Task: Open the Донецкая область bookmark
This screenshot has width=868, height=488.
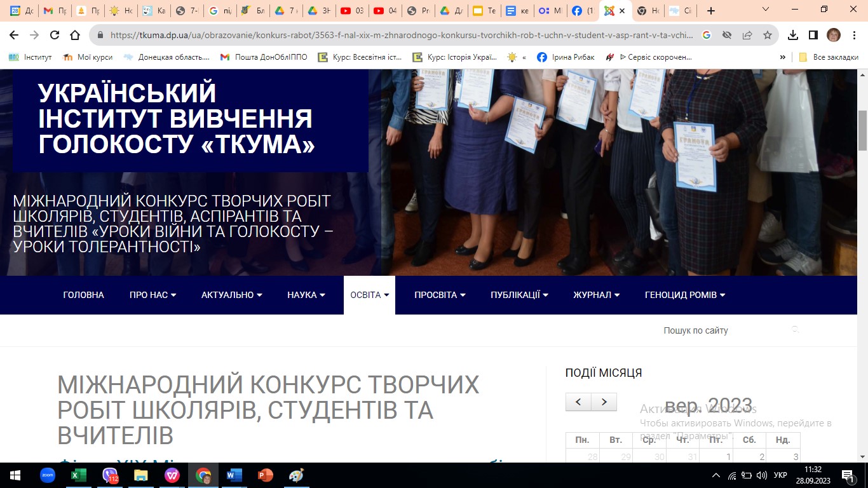Action: click(166, 57)
